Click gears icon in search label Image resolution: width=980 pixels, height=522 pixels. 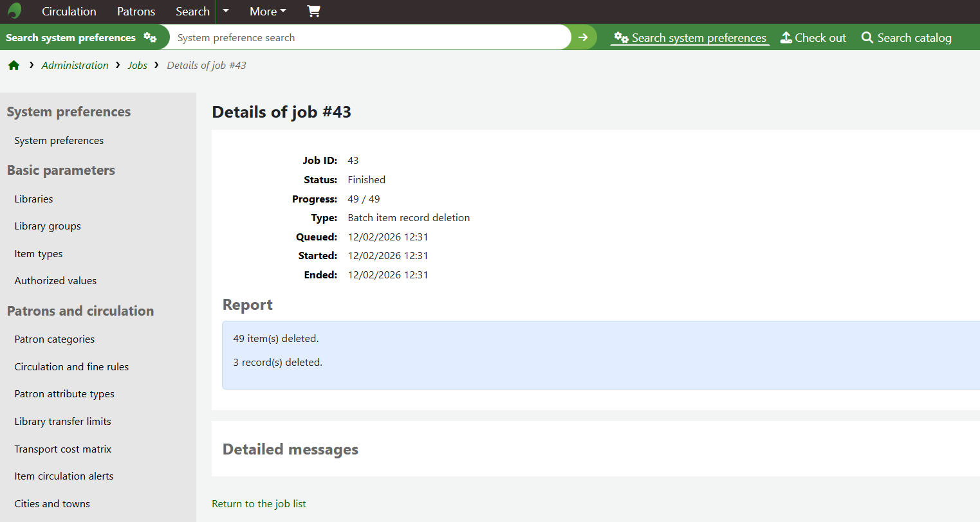pyautogui.click(x=150, y=37)
